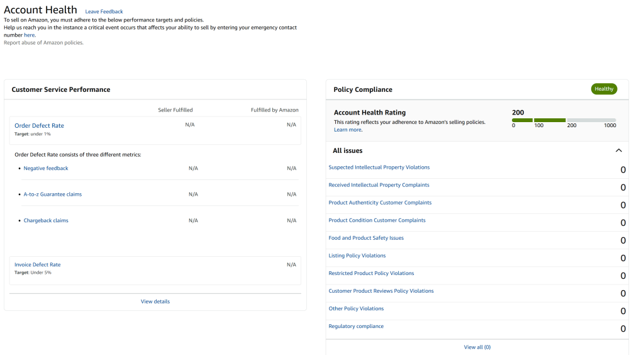
Task: Open Product Condition Customer Complaints
Action: 377,220
